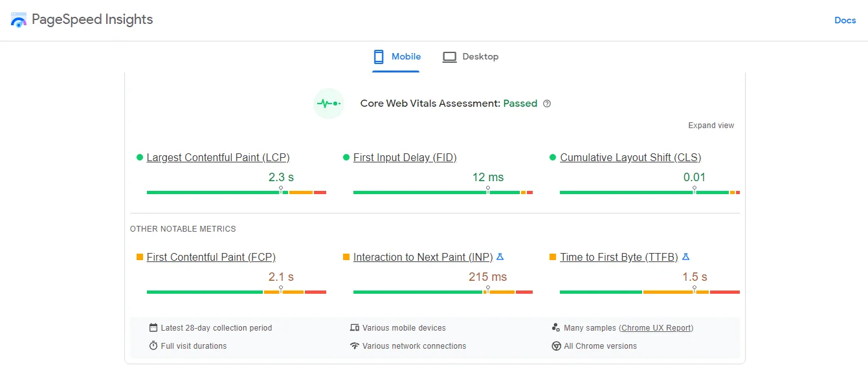Screen dimensions: 868x374
Task: Click the orange square beside FCP
Action: 139,257
